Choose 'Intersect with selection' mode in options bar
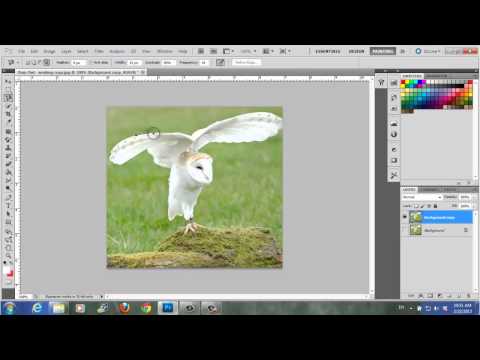 click(47, 62)
